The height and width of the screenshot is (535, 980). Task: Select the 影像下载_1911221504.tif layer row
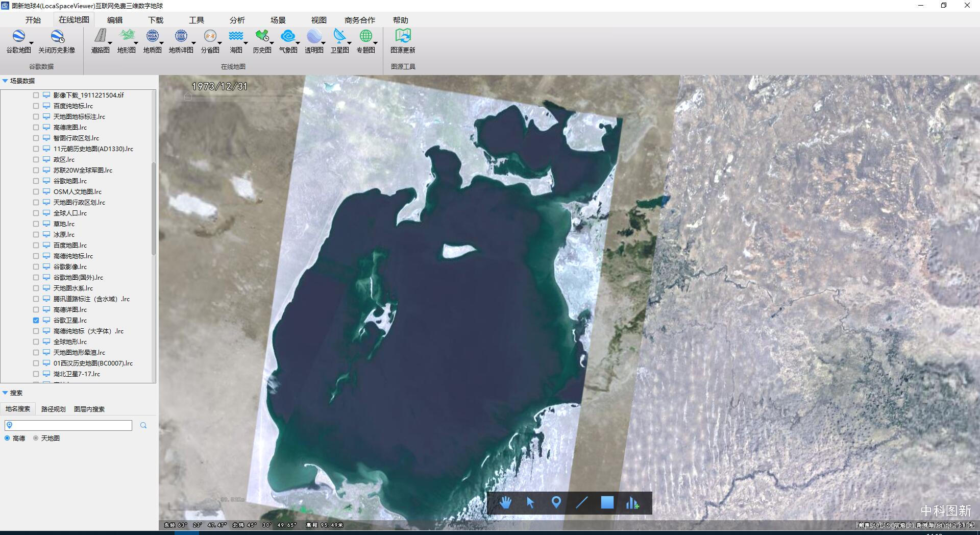(88, 95)
